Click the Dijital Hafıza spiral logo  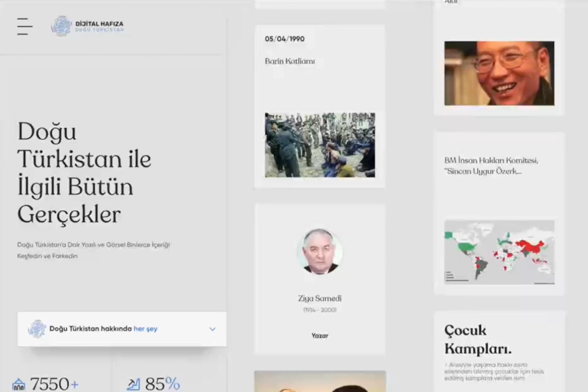61,26
